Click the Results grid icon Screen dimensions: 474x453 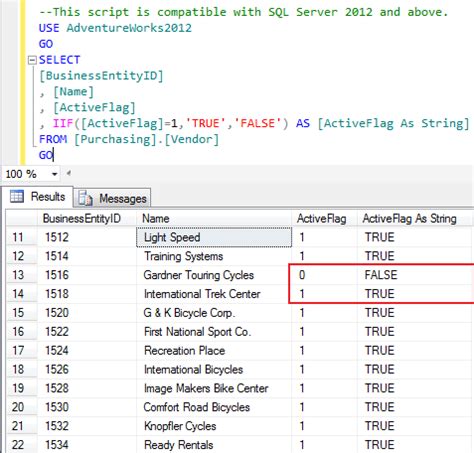(x=17, y=196)
